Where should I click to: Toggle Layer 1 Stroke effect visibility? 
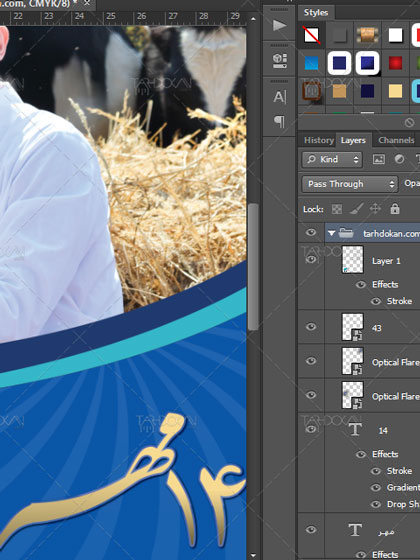376,301
